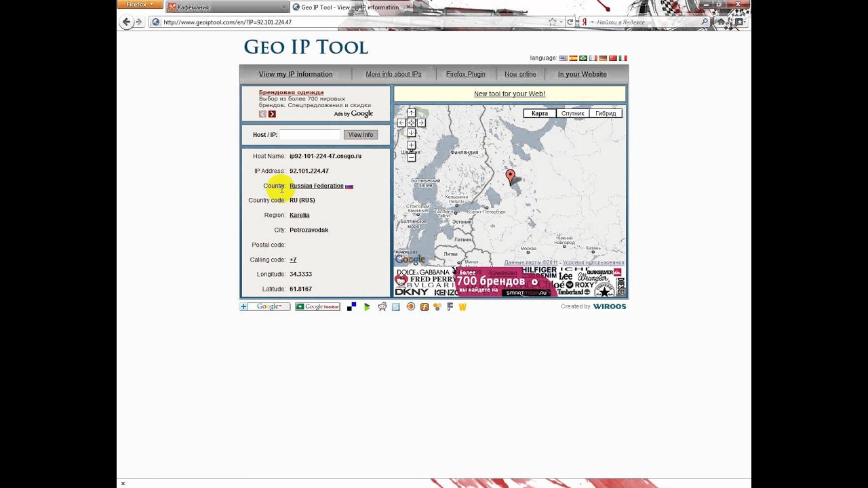Click the Add to Google button
This screenshot has width=868, height=488.
pyautogui.click(x=264, y=307)
